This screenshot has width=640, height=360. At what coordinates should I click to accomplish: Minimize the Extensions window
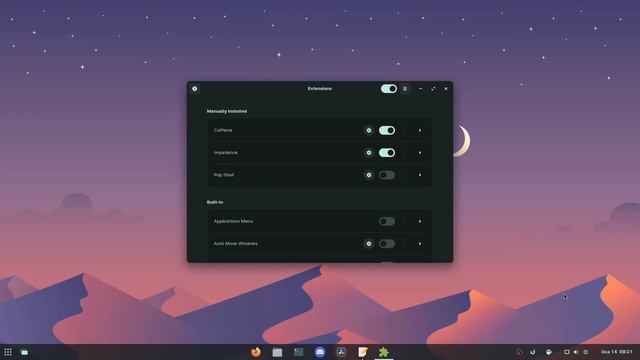[420, 89]
